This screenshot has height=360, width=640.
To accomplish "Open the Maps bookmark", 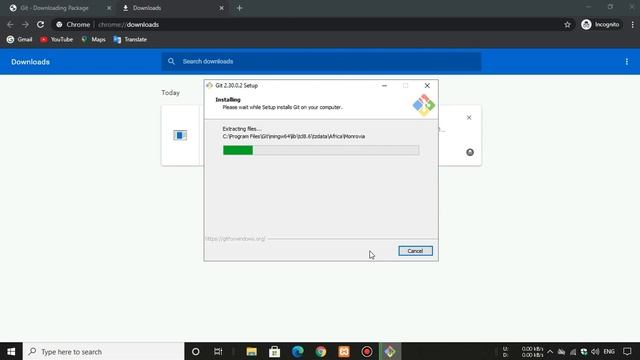I will coord(93,40).
